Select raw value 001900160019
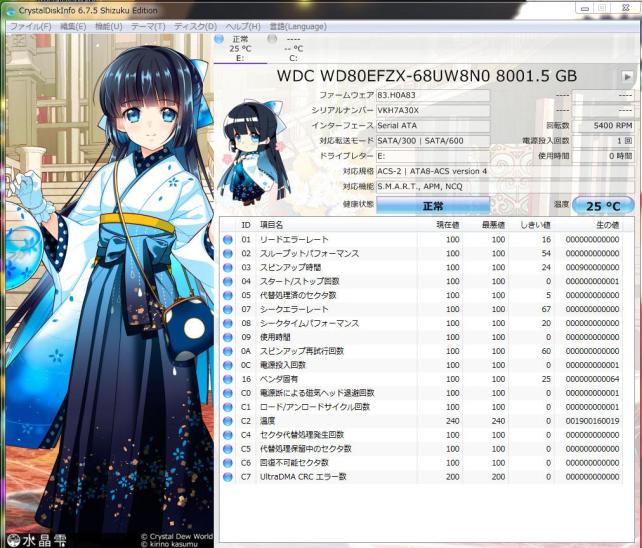Image resolution: width=642 pixels, height=548 pixels. [592, 421]
